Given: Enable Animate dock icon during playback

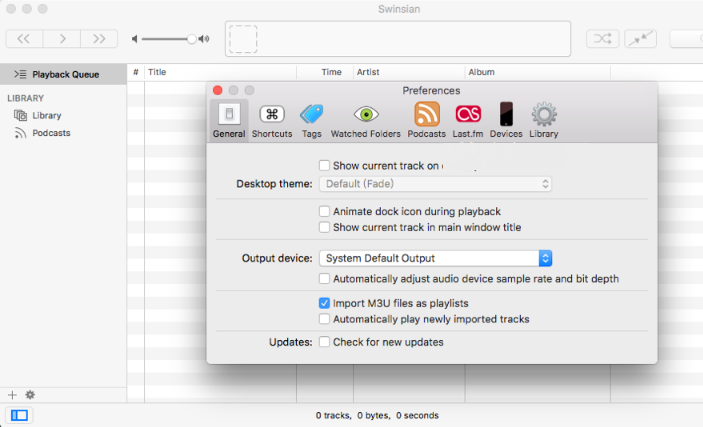Looking at the screenshot, I should coord(324,211).
